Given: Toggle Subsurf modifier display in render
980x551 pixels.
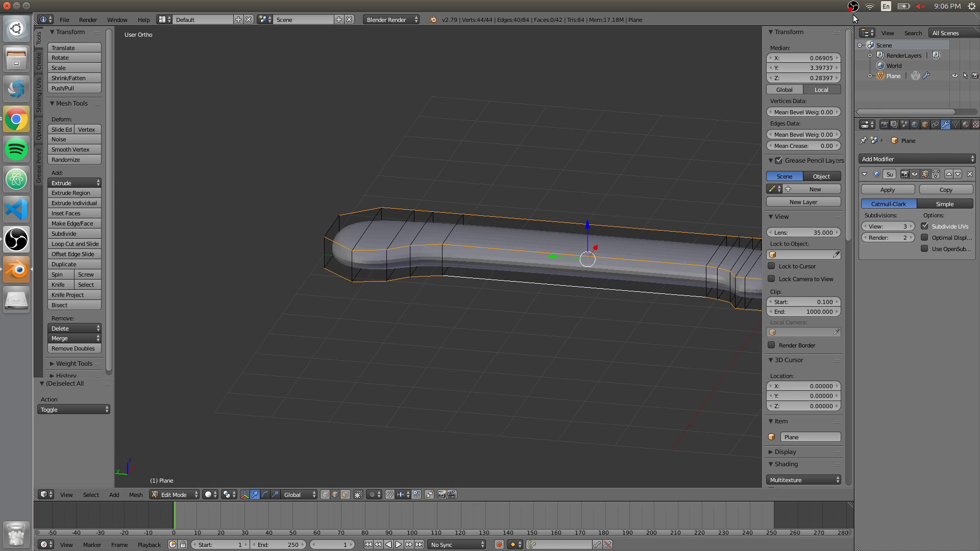Looking at the screenshot, I should [904, 174].
